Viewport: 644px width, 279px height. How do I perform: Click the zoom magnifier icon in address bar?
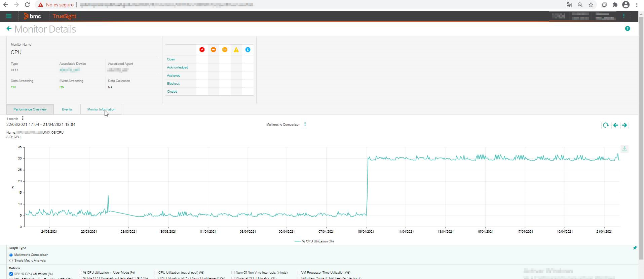point(580,5)
